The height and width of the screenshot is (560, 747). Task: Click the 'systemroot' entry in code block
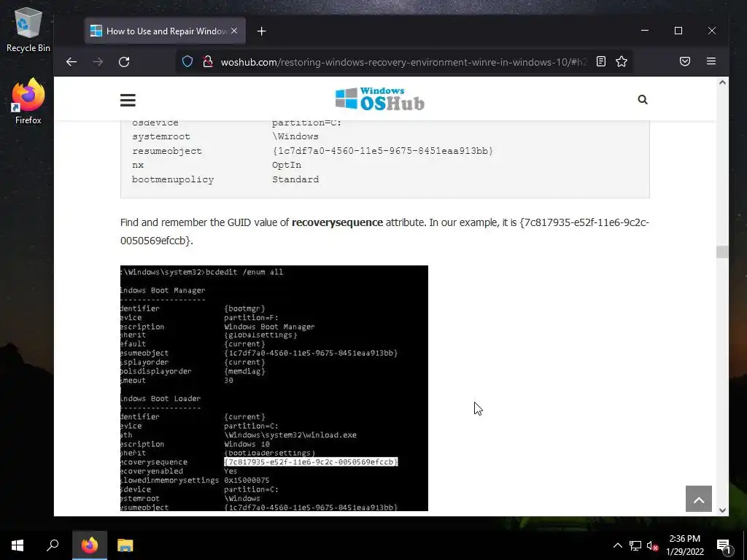click(161, 136)
